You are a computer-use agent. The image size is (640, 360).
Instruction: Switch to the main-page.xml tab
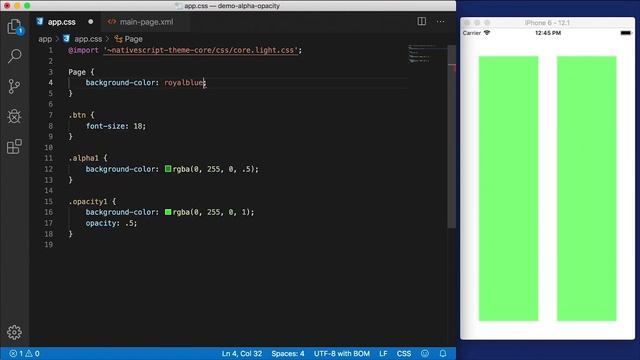tap(147, 22)
